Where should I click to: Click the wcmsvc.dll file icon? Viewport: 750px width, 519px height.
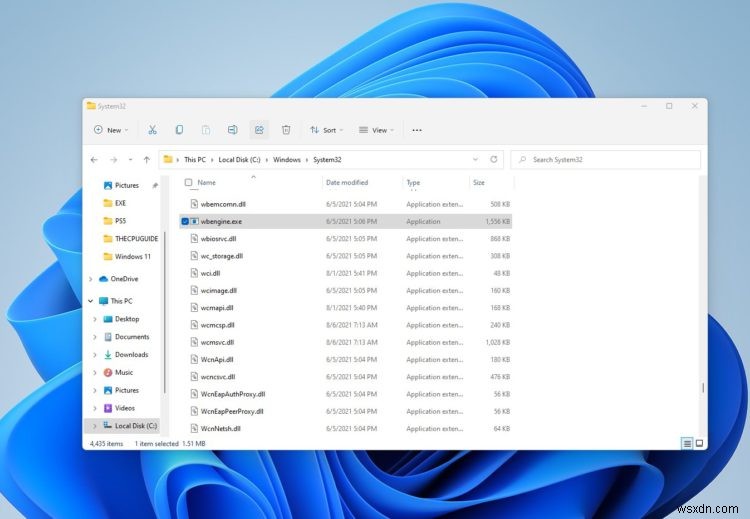click(x=194, y=342)
